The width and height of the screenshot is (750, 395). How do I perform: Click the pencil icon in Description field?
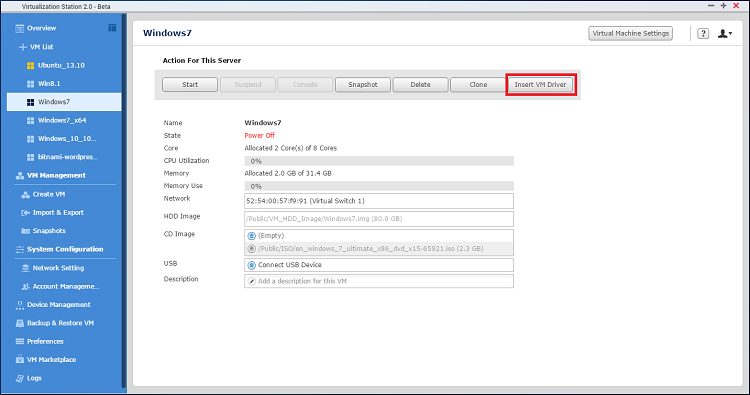click(252, 281)
